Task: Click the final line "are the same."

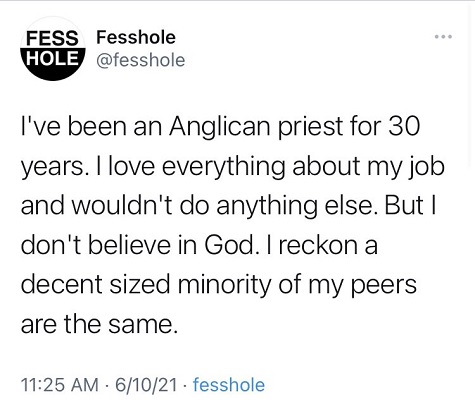Action: click(x=99, y=324)
